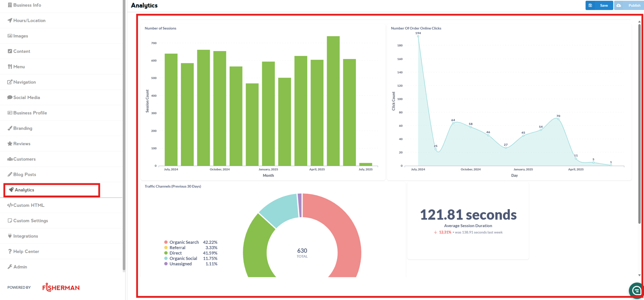Click the Branding paintbrush icon
Image resolution: width=644 pixels, height=300 pixels.
tap(10, 128)
